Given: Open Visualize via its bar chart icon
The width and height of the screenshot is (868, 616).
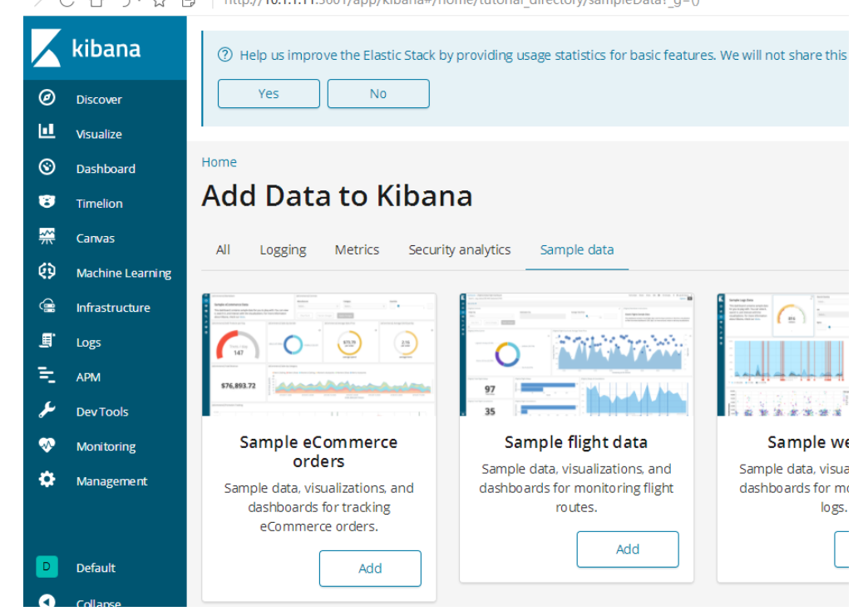Looking at the screenshot, I should coord(47,131).
